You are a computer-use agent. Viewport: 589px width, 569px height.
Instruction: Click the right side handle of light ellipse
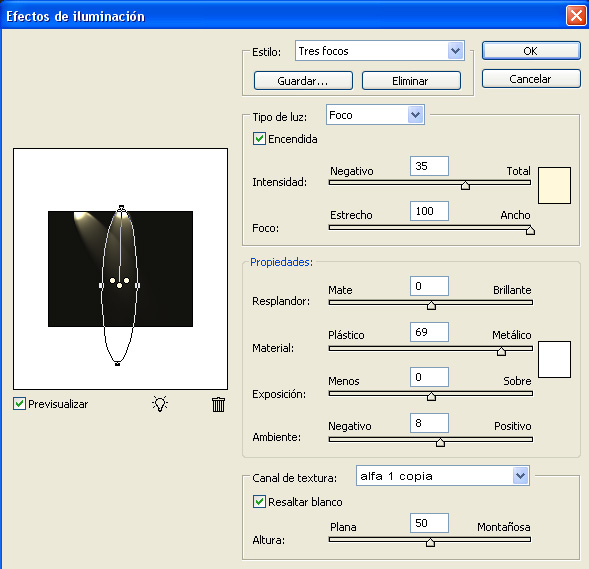(137, 285)
